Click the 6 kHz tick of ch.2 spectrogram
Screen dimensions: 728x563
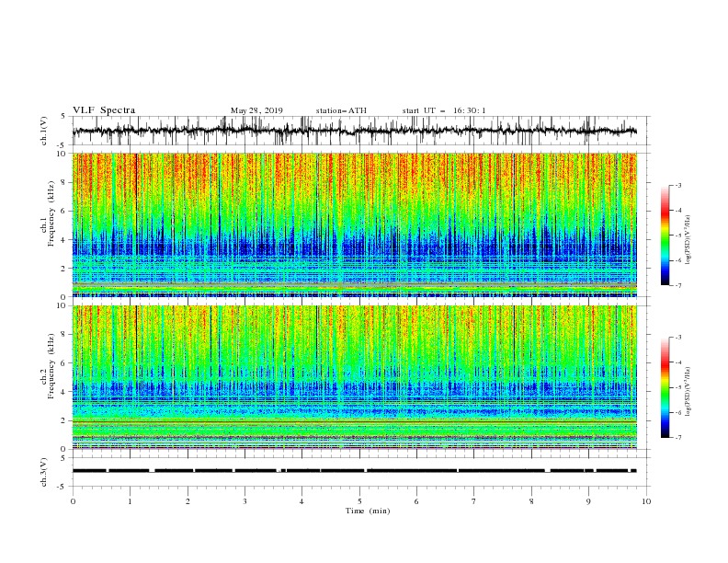[63, 363]
